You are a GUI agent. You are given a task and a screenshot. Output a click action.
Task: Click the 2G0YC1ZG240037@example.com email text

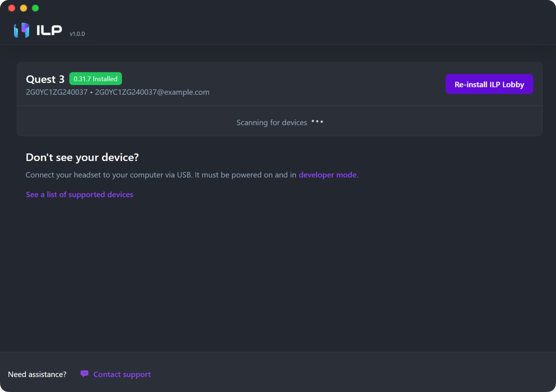click(x=152, y=92)
